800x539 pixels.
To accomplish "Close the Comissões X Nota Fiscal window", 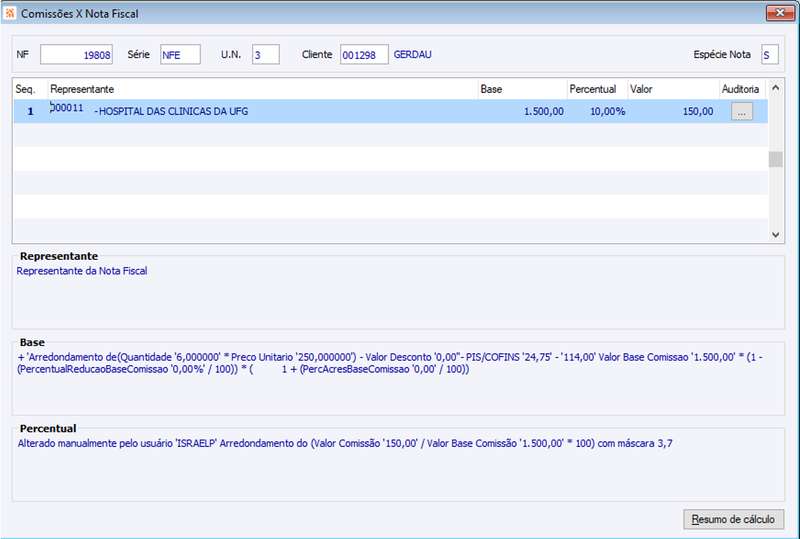I will click(780, 13).
